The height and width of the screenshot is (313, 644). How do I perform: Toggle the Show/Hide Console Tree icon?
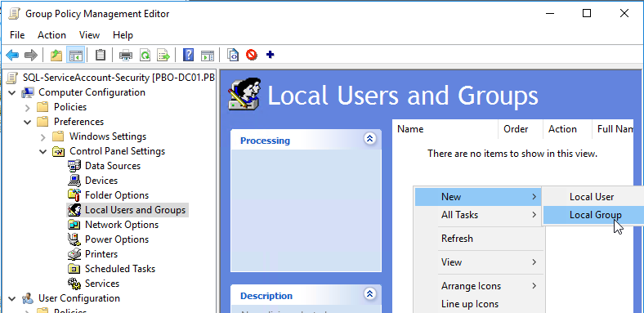(x=75, y=55)
